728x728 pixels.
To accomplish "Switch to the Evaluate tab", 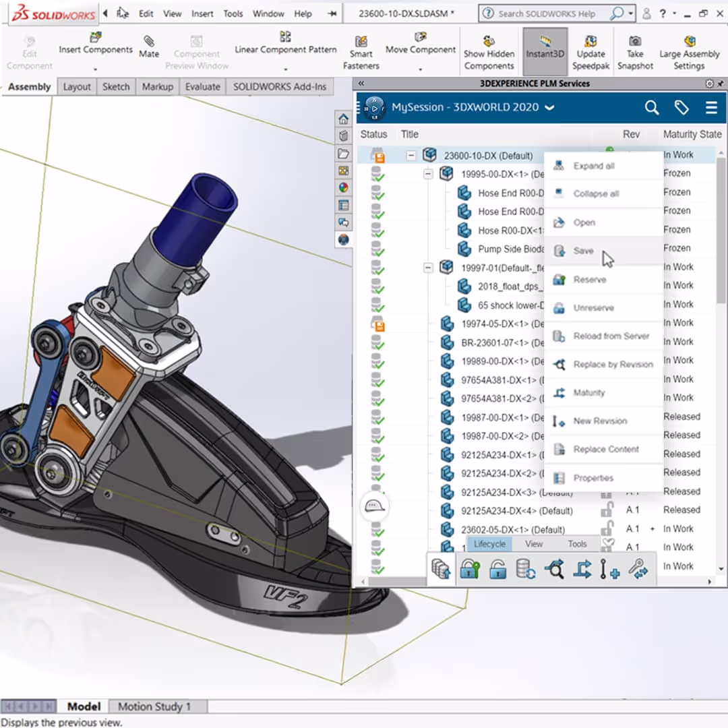I will tap(202, 87).
